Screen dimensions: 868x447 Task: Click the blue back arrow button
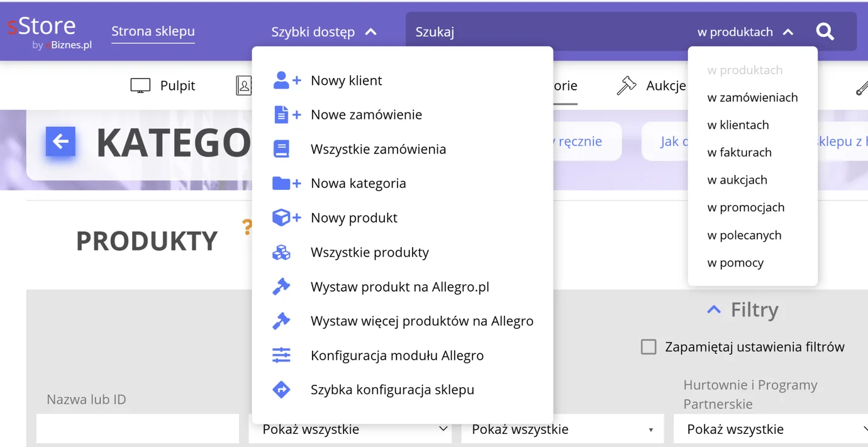point(60,141)
